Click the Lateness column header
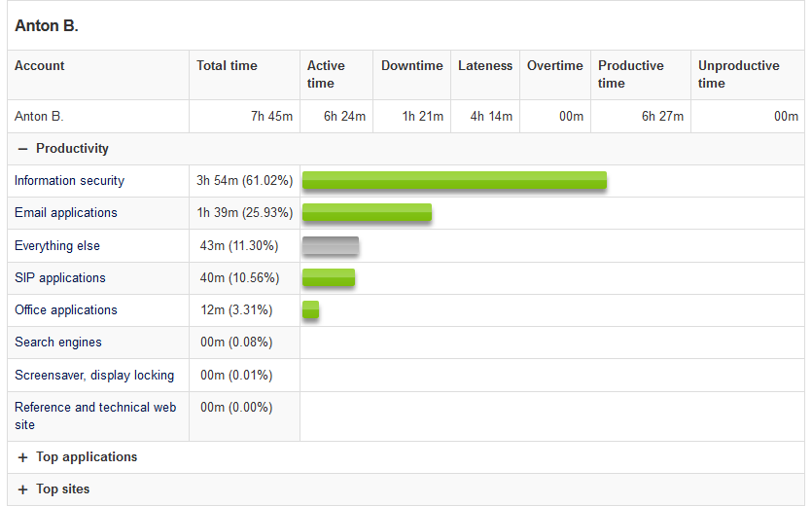Screen dimensions: 812x506 [x=484, y=66]
